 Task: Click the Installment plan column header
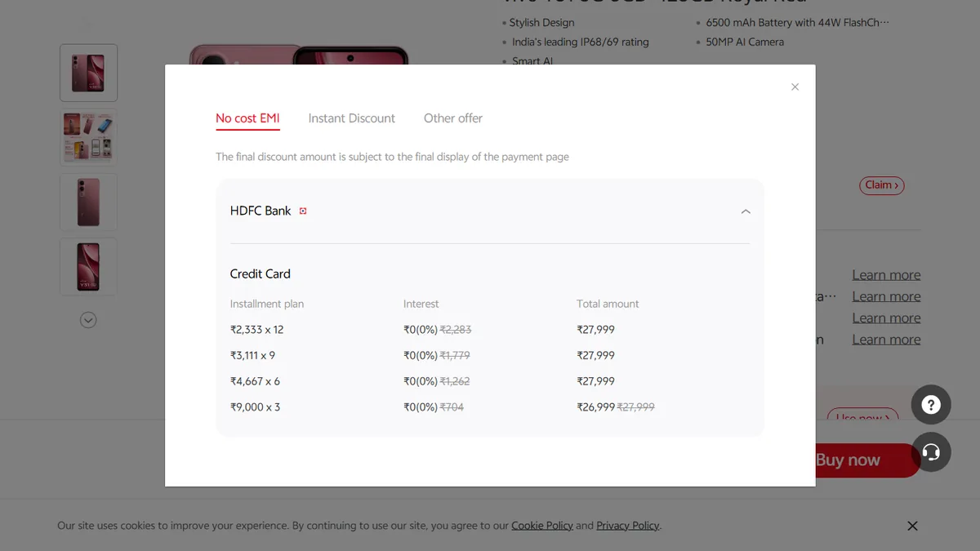[x=267, y=304]
